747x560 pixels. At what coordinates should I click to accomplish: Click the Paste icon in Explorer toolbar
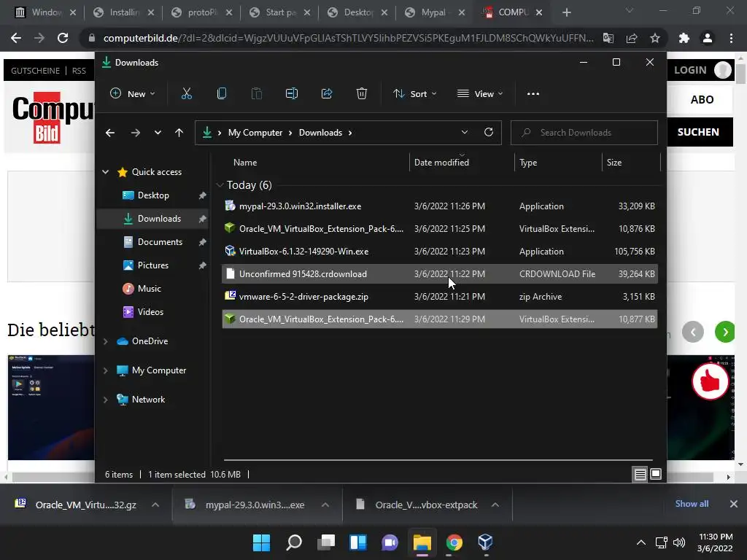click(x=256, y=94)
